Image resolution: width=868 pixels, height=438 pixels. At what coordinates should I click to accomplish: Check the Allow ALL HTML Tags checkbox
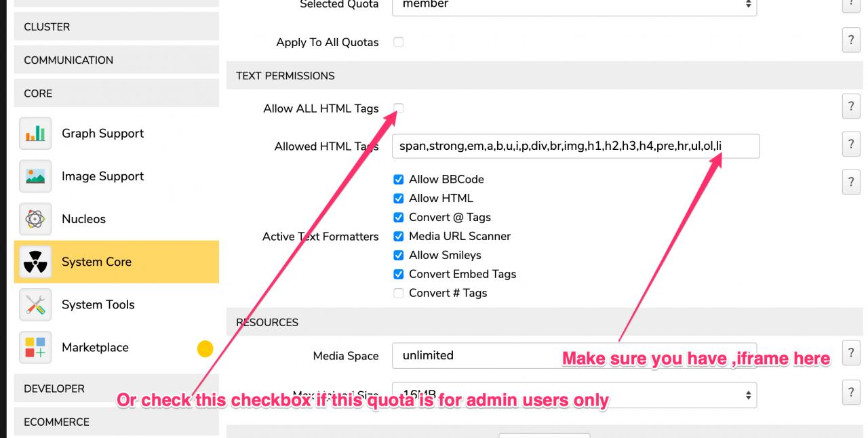[x=399, y=108]
